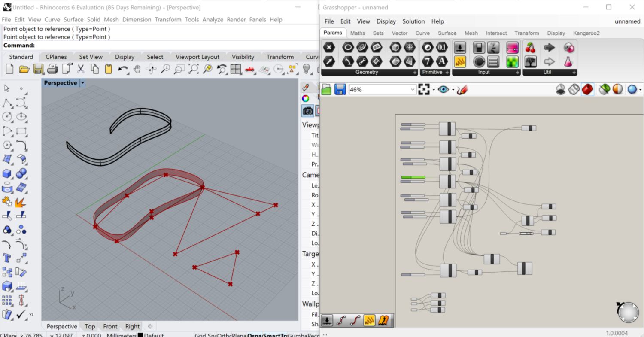Paste with the clipboard icon in Rhino

coord(109,69)
